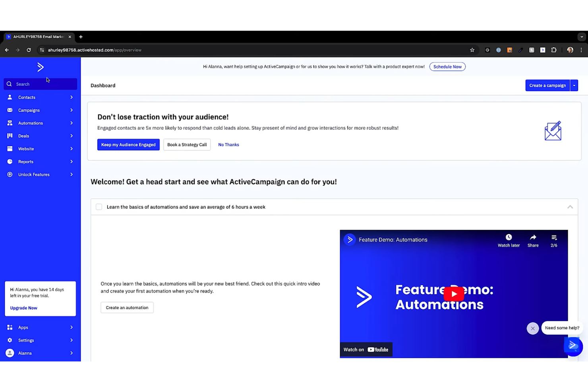This screenshot has width=588, height=392.
Task: Click the search magnifier icon
Action: pyautogui.click(x=9, y=84)
